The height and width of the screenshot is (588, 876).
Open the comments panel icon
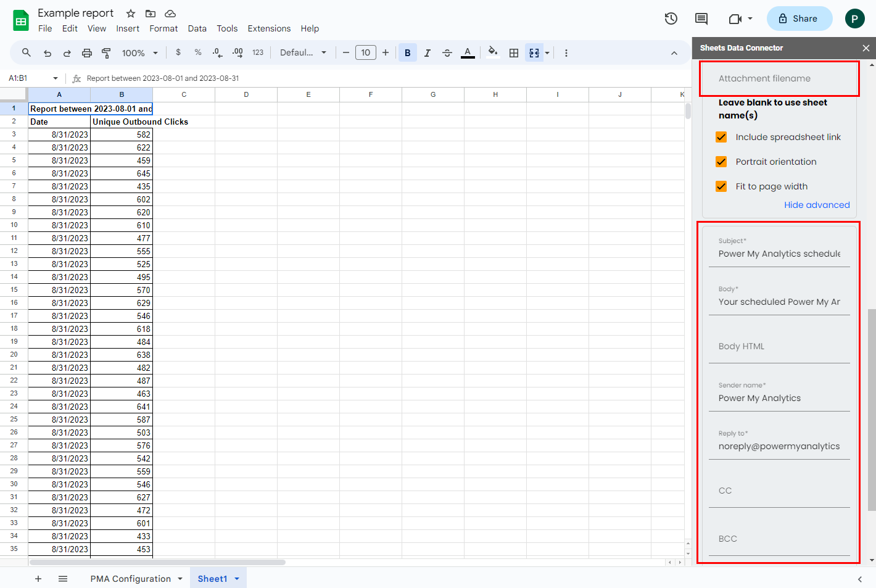point(701,19)
